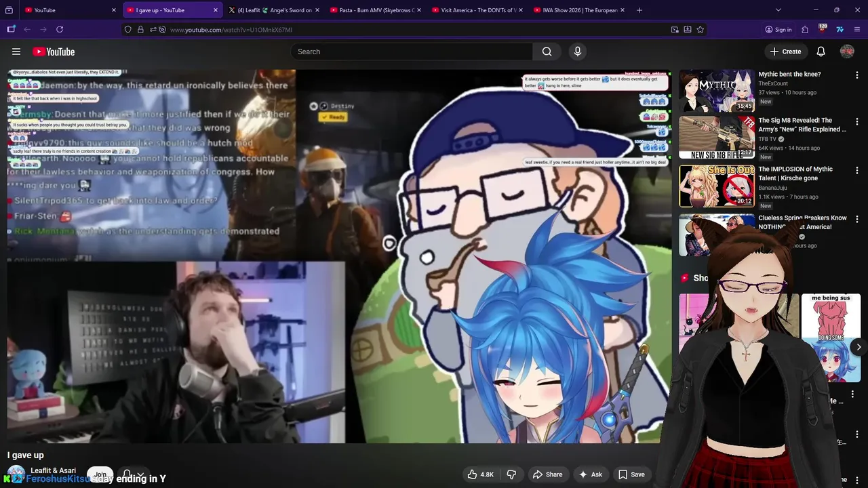The width and height of the screenshot is (868, 488).
Task: Open the browser application hamburger menu
Action: tap(857, 29)
